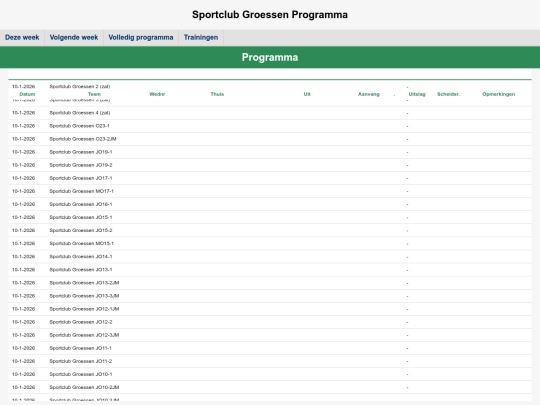Select the Sportclub Groessen JO10-1 row
The height and width of the screenshot is (405, 540).
tap(270, 374)
